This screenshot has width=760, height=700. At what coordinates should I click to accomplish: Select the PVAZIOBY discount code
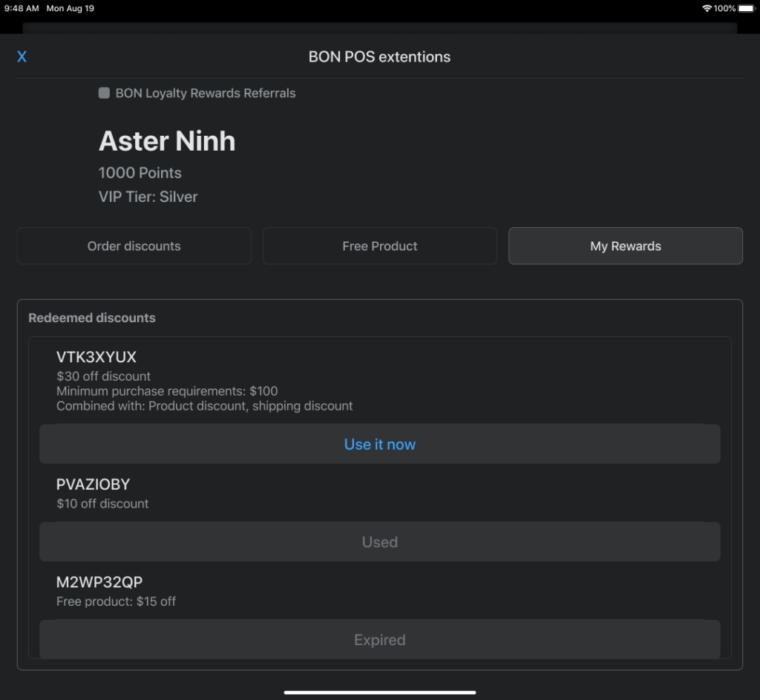point(94,485)
